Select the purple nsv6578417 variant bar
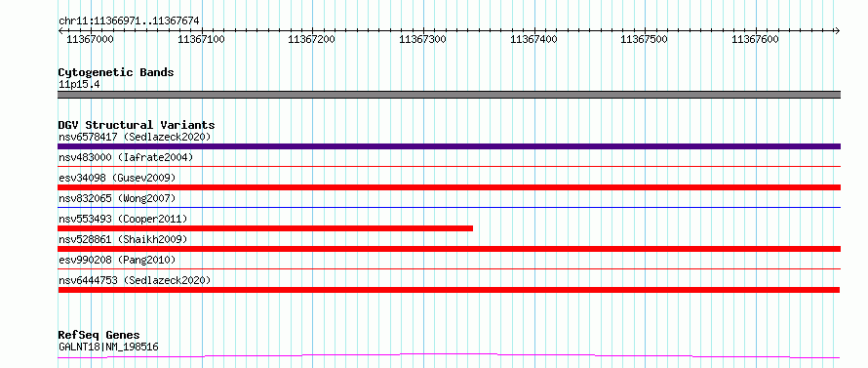The image size is (868, 368). pos(449,146)
